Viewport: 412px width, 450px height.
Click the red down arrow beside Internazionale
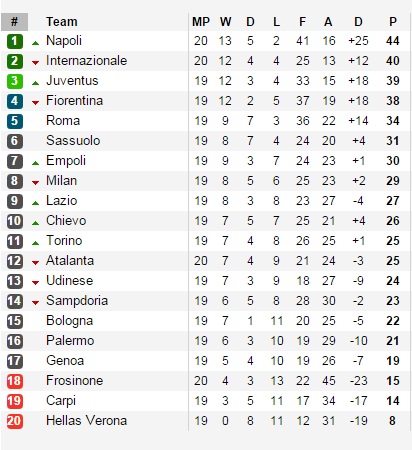pos(35,62)
